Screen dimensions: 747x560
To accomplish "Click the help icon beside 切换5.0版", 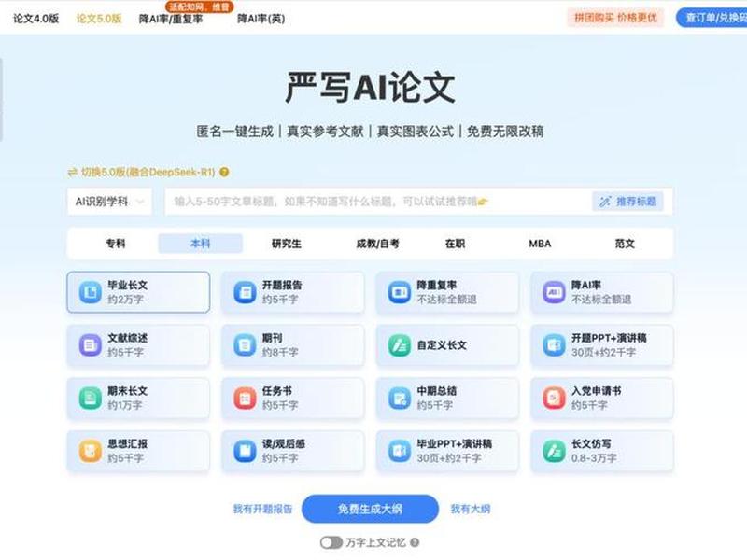I will (224, 172).
